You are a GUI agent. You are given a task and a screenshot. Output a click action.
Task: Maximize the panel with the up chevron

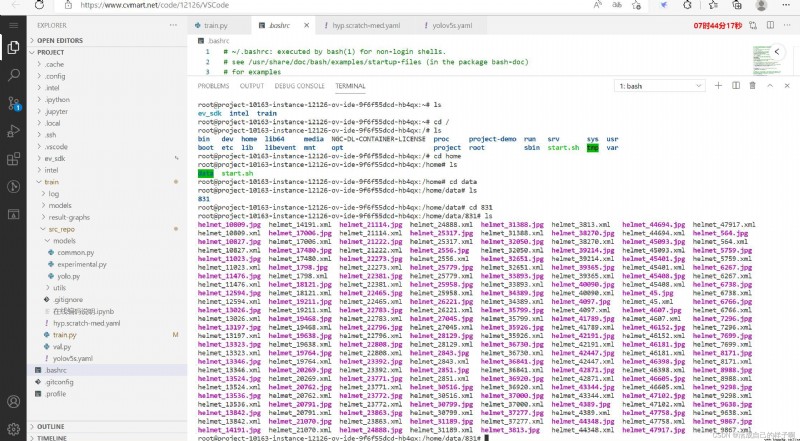[770, 86]
